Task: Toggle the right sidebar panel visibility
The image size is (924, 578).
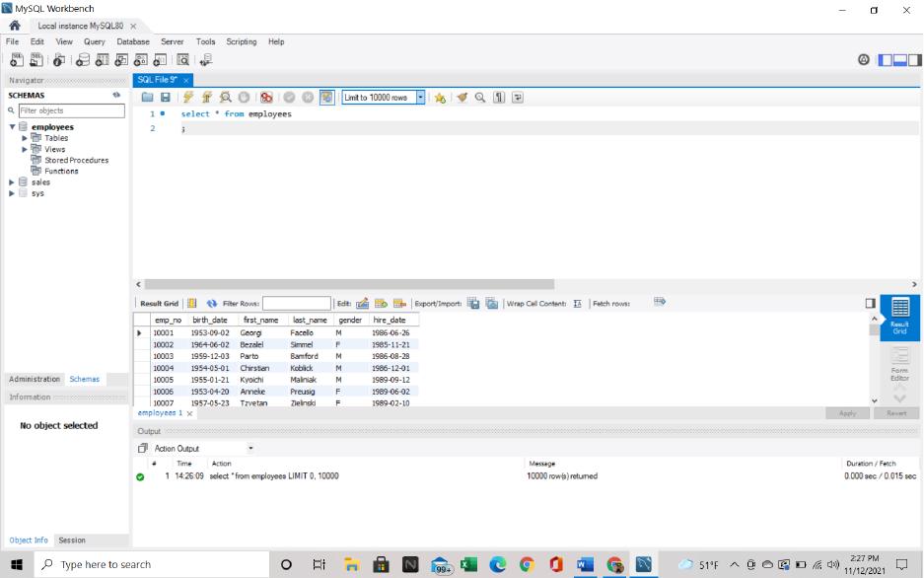Action: (914, 60)
